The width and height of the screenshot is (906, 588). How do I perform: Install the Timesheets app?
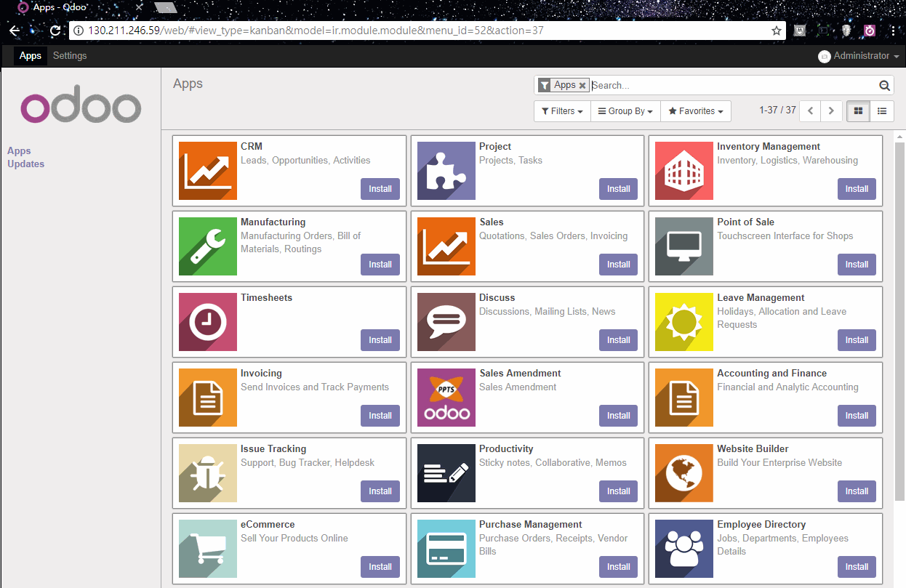click(380, 340)
